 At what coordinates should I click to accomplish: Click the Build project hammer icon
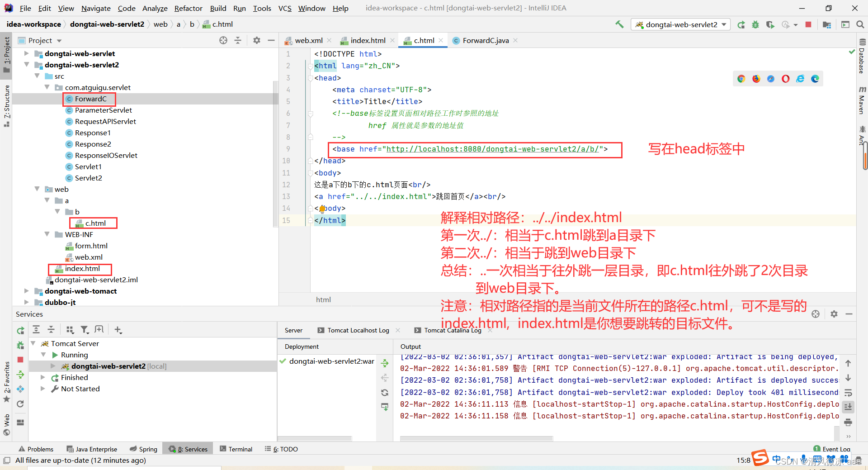(619, 24)
